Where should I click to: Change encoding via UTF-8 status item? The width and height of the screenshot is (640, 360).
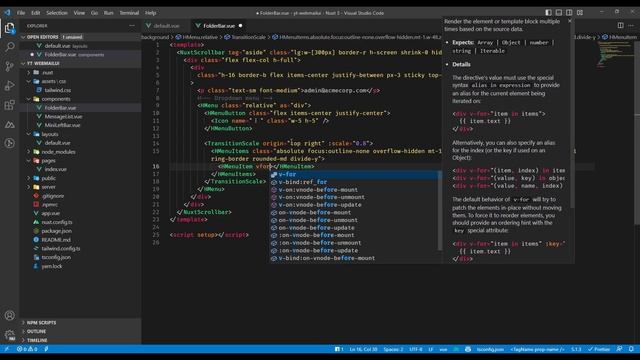pos(416,349)
